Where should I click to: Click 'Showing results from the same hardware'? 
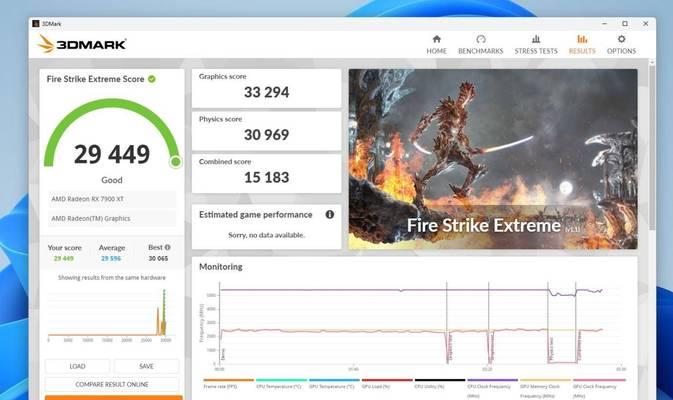tap(112, 278)
